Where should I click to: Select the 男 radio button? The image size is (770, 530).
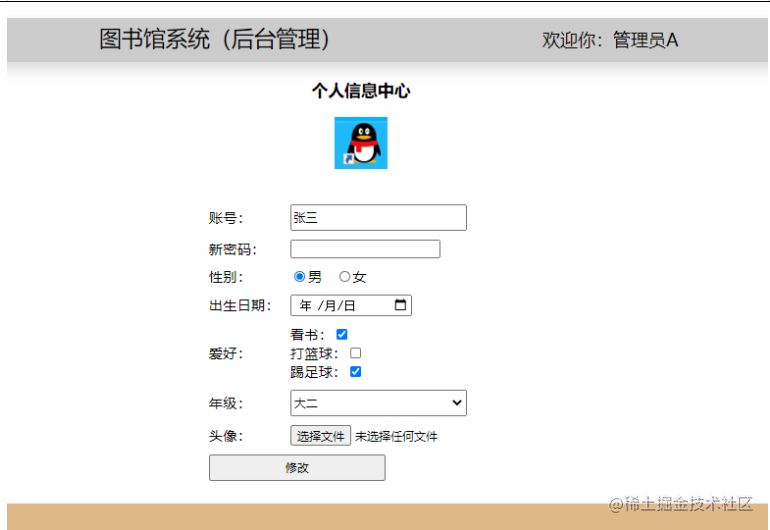click(299, 277)
